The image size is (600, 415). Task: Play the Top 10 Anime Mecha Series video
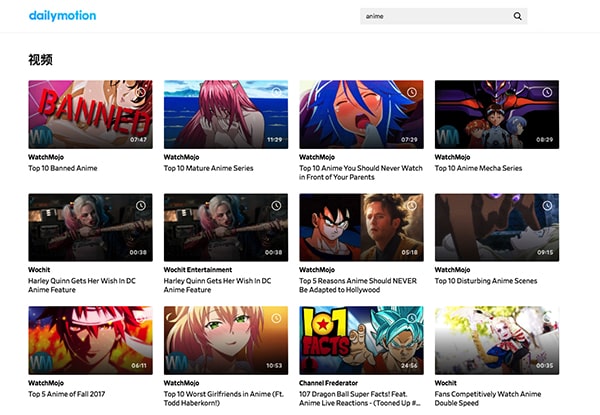[x=496, y=114]
